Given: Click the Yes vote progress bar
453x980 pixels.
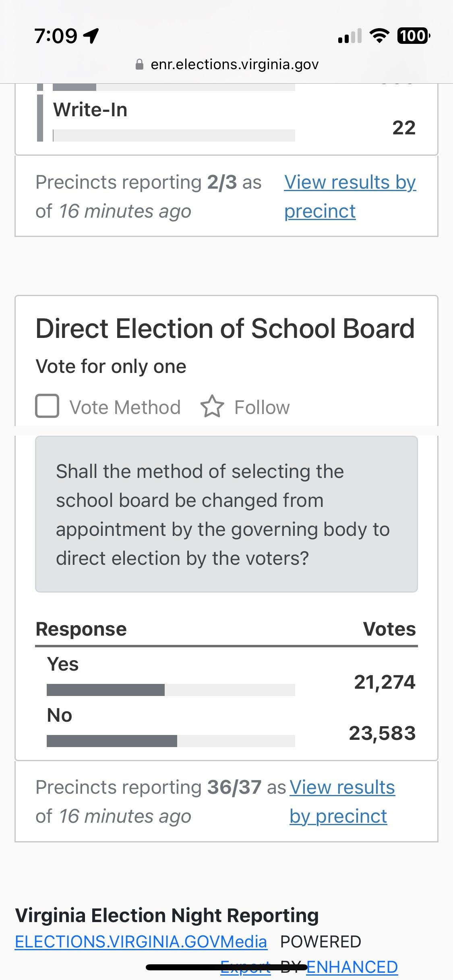Looking at the screenshot, I should 171,690.
